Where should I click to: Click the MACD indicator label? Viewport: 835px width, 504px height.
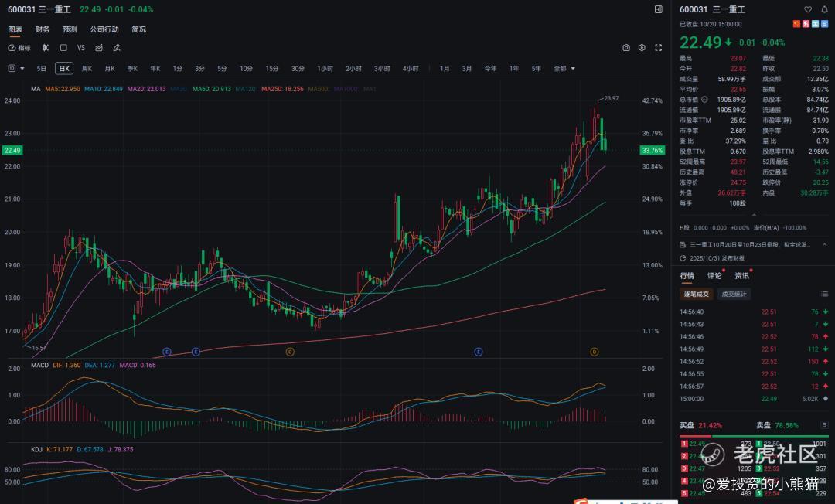(x=39, y=365)
